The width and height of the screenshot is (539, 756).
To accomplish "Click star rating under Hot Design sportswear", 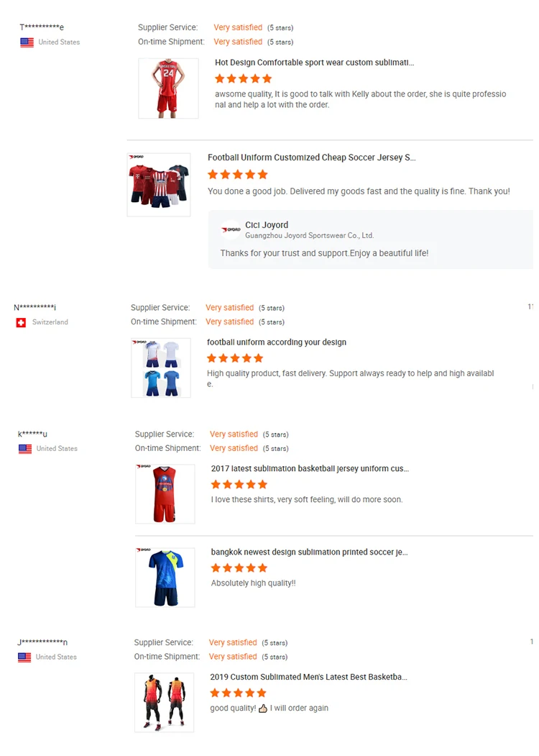I will point(243,78).
